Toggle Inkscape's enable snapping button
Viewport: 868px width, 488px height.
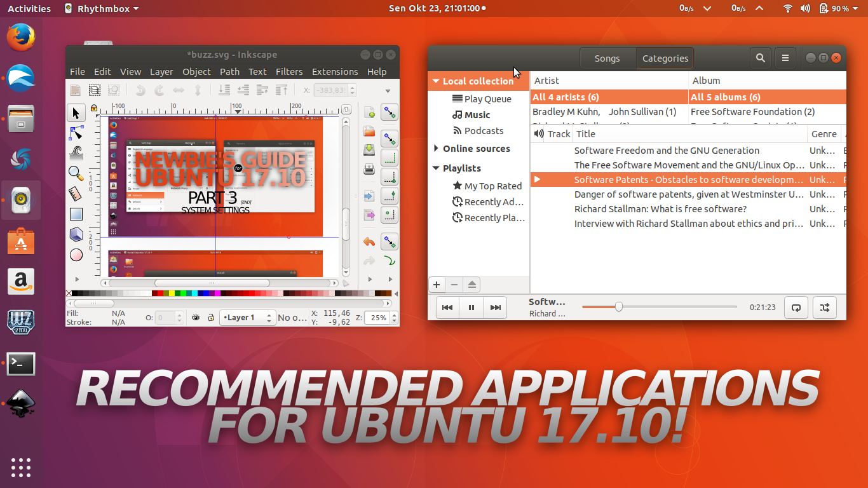point(390,112)
